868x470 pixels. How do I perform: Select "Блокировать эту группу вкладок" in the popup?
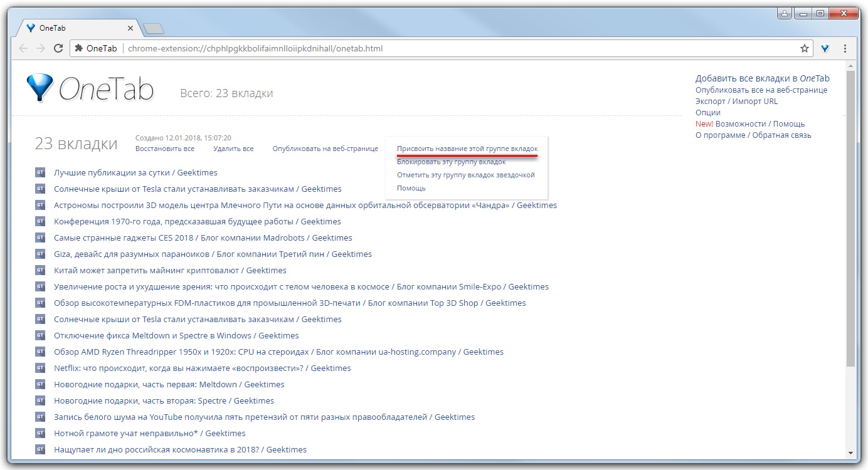click(x=451, y=162)
